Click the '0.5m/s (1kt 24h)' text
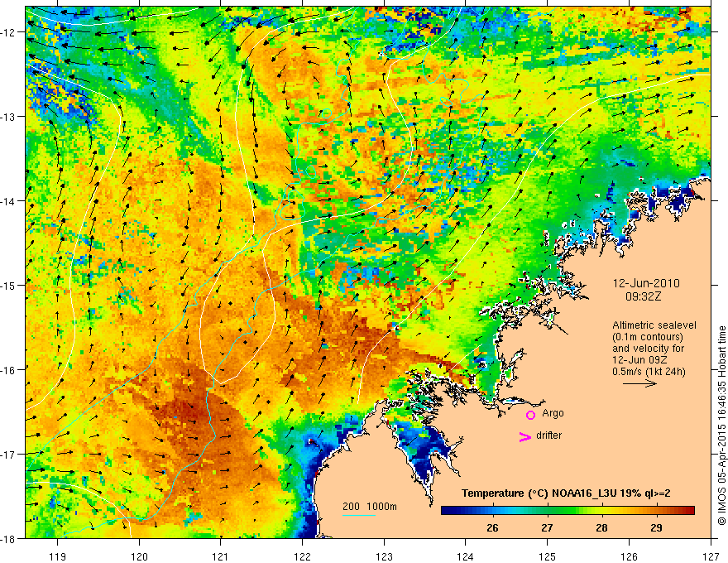The width and height of the screenshot is (728, 563). click(x=649, y=372)
